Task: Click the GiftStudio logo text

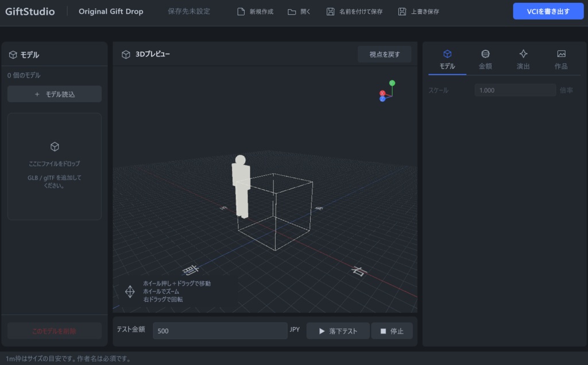Action: pyautogui.click(x=30, y=11)
